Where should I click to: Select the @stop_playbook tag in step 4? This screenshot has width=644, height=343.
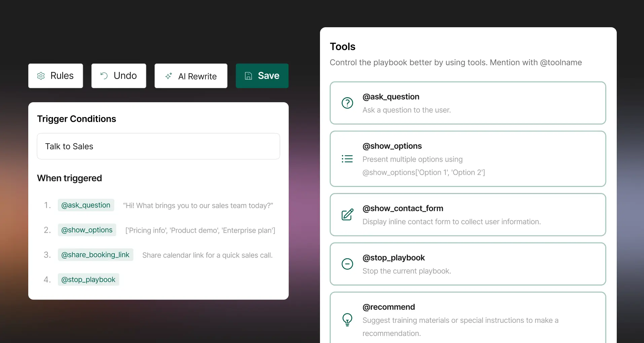tap(88, 280)
